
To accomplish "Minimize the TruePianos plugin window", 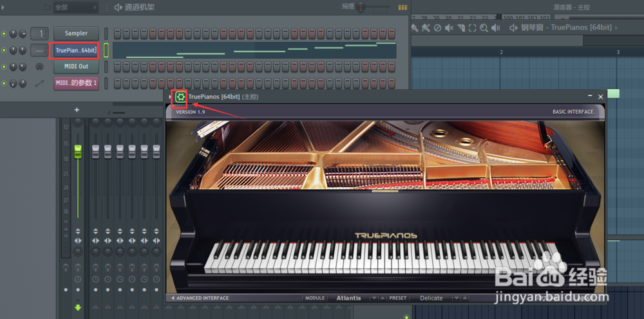I will coord(590,96).
